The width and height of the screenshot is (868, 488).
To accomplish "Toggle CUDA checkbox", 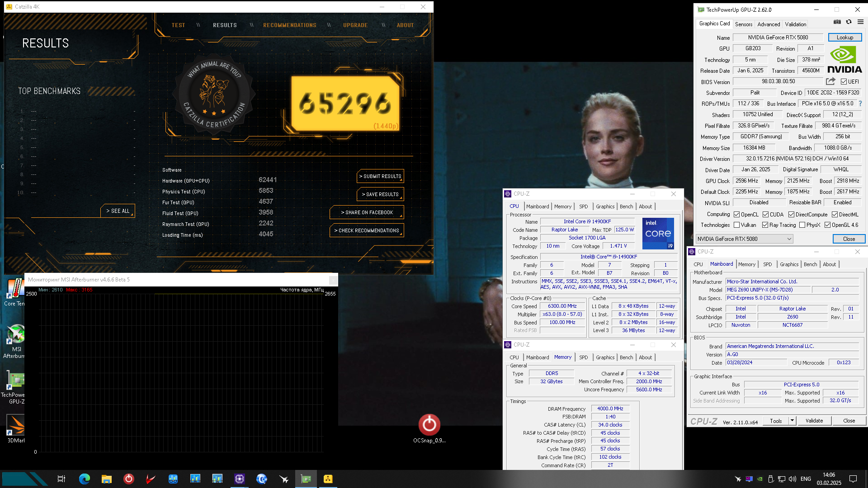I will click(x=765, y=215).
